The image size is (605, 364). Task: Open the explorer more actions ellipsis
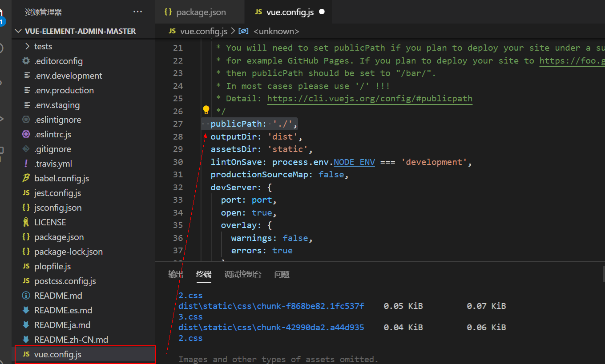click(138, 12)
